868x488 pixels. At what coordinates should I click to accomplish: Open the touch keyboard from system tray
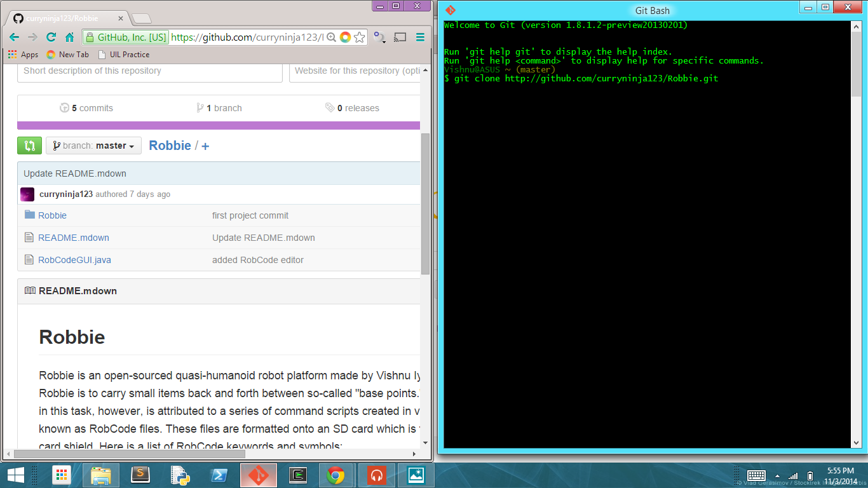[x=756, y=475]
